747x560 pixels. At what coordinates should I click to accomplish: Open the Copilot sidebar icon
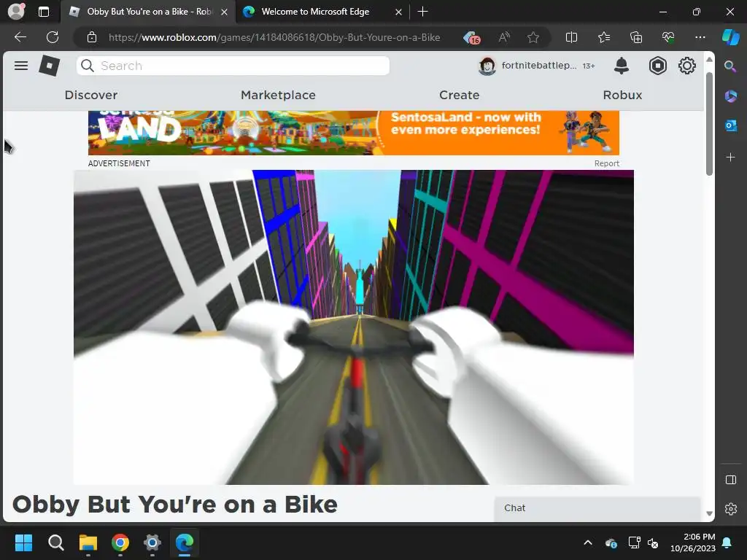(730, 37)
